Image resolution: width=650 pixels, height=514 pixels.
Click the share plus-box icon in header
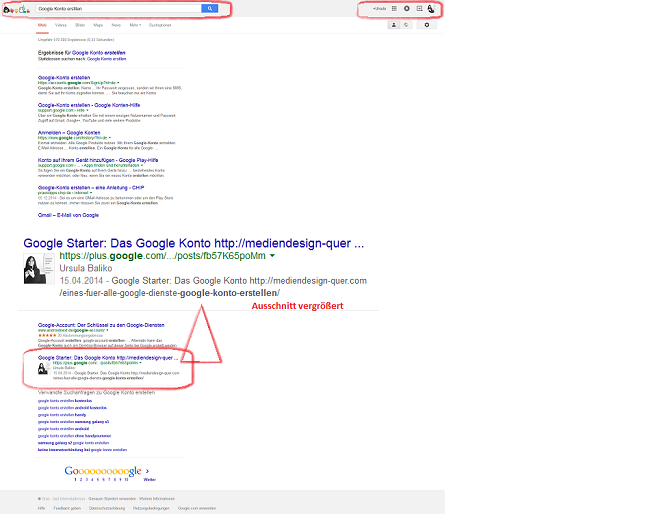(x=419, y=8)
